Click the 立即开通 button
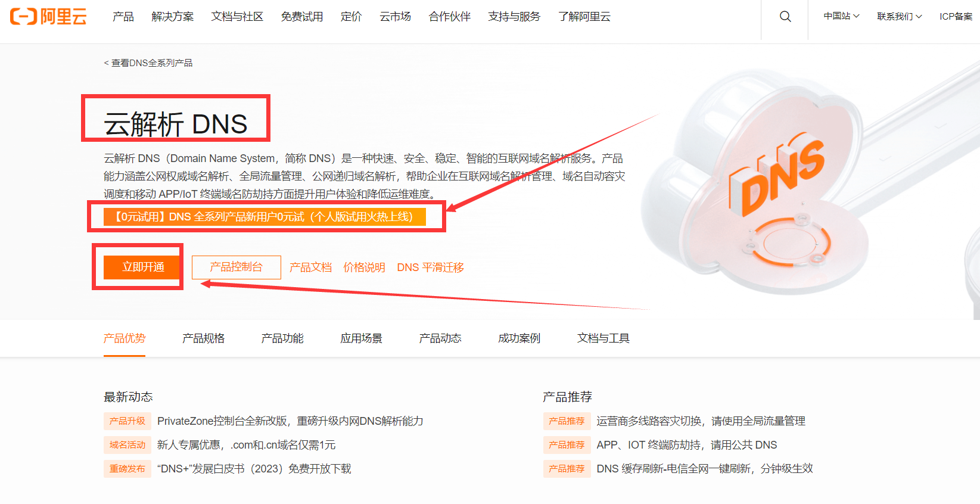This screenshot has width=980, height=504. 141,267
